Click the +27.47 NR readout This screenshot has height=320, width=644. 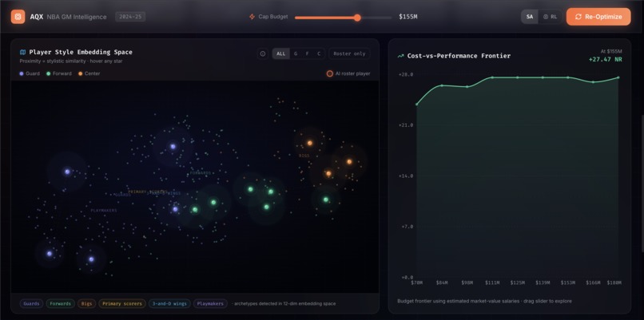[605, 60]
